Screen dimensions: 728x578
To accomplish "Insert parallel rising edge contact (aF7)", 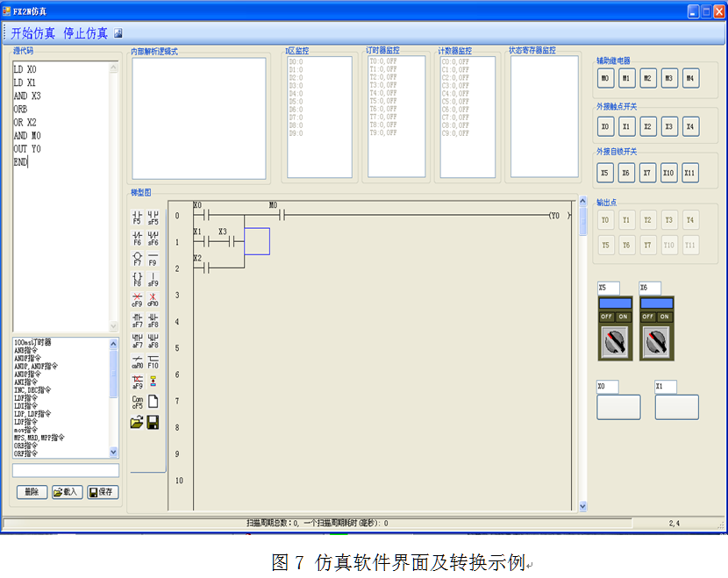I will click(137, 340).
